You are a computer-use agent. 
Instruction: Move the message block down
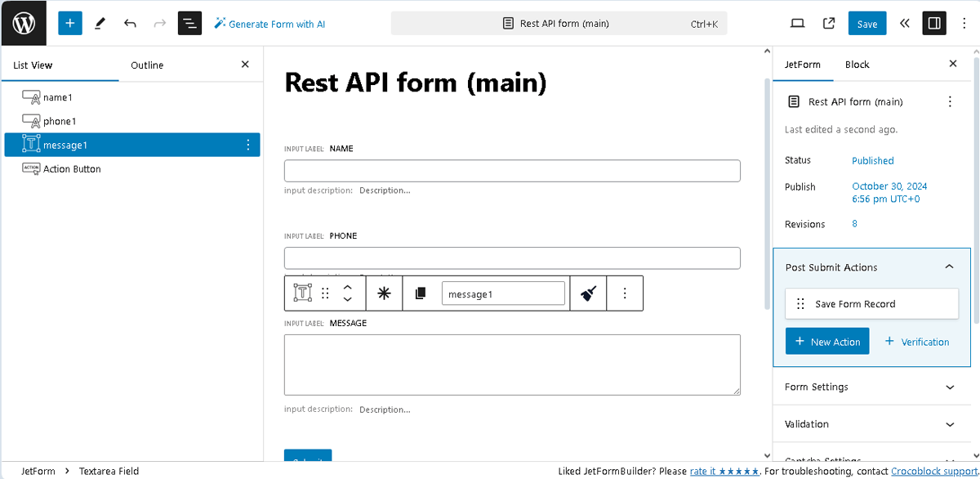tap(347, 300)
